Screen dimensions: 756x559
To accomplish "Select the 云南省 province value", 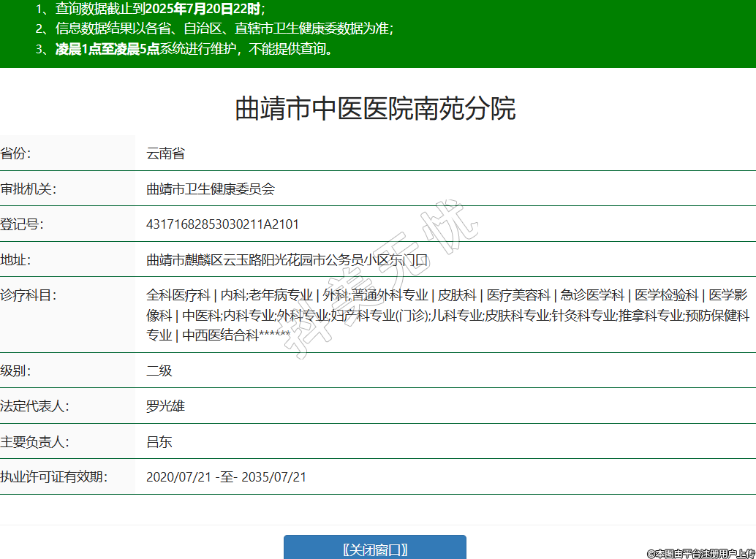I will (x=165, y=153).
